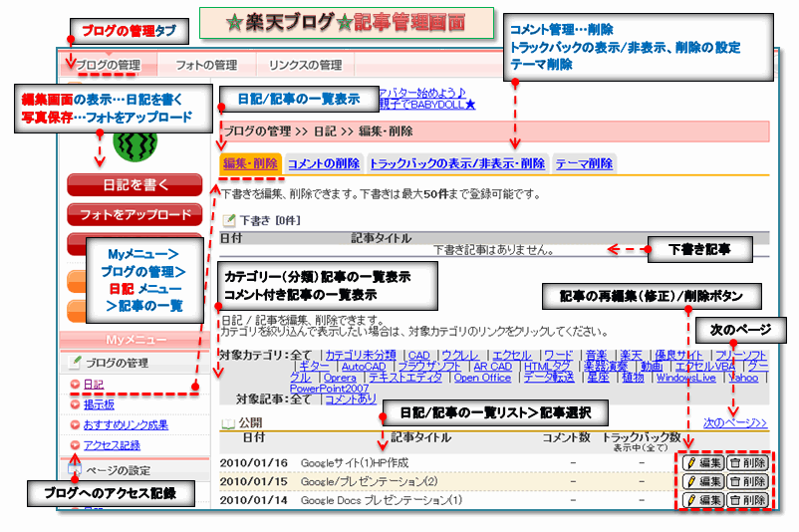Open 掲示板 in the sidebar
The width and height of the screenshot is (799, 532).
click(x=99, y=404)
